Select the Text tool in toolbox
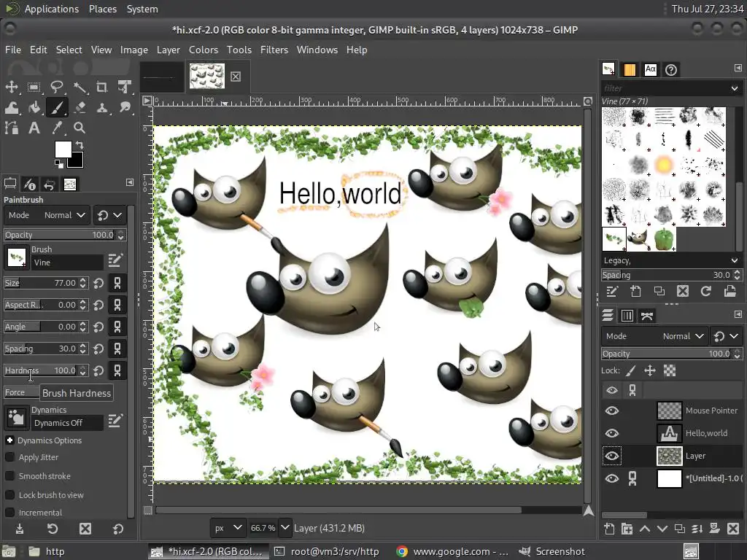 pyautogui.click(x=34, y=128)
